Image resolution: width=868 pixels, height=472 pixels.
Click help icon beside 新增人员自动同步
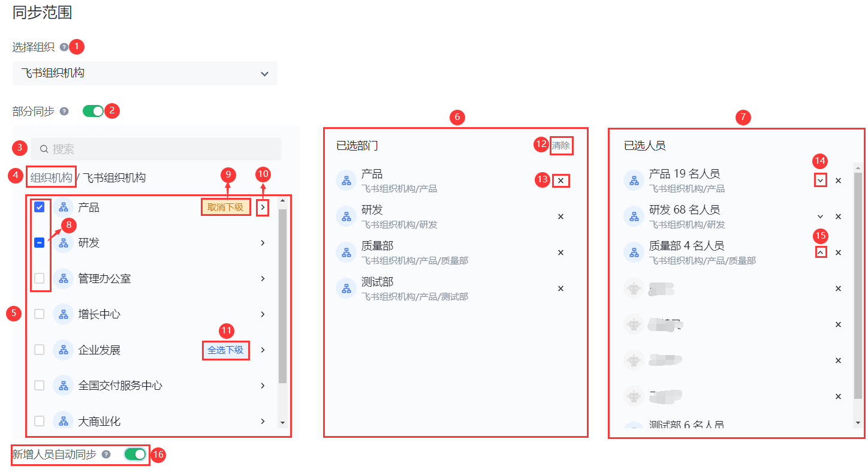106,455
